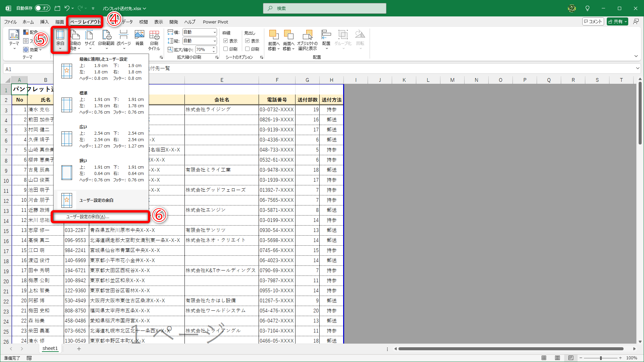Click the 検索 search box at top
Screen dimensions: 644x362
[324, 8]
